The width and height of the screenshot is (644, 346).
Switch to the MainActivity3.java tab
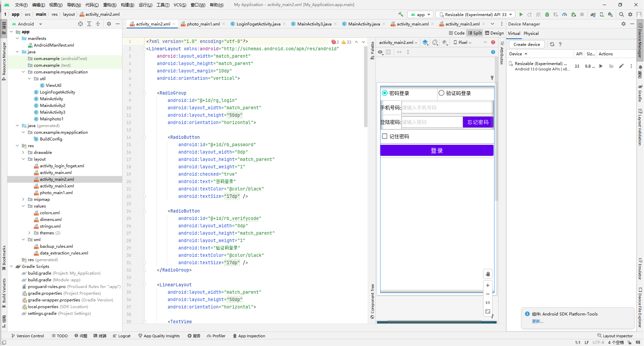click(x=314, y=24)
